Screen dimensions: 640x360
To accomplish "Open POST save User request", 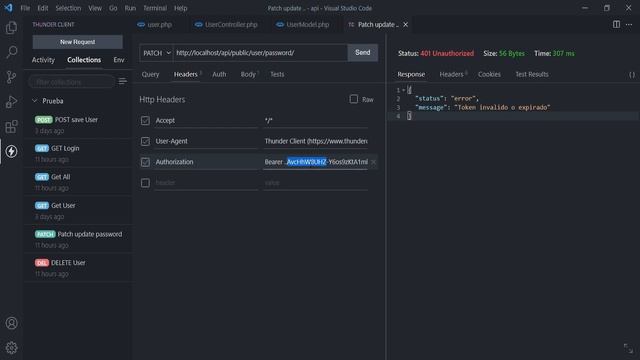I will 78,125.
